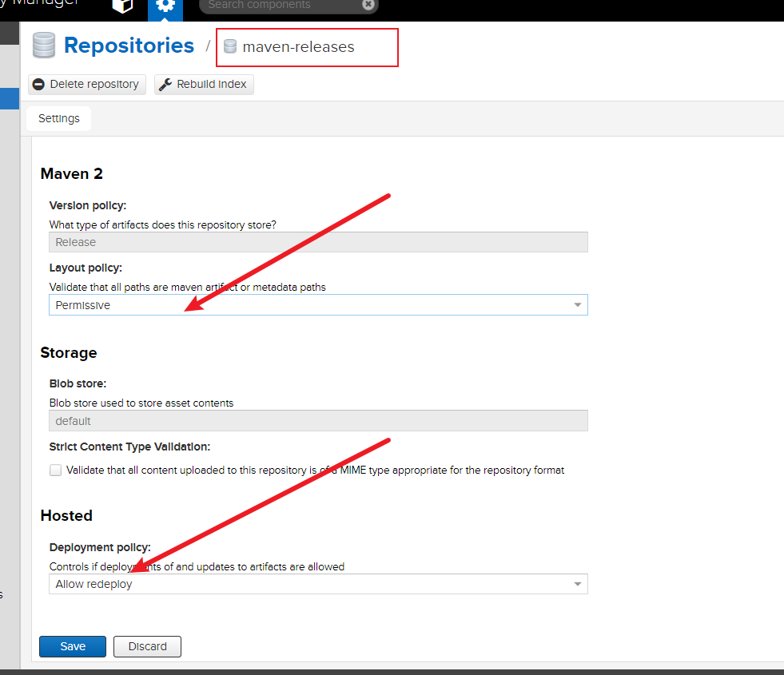Viewport: 784px width, 675px height.
Task: Clear search with the X icon
Action: [x=368, y=5]
